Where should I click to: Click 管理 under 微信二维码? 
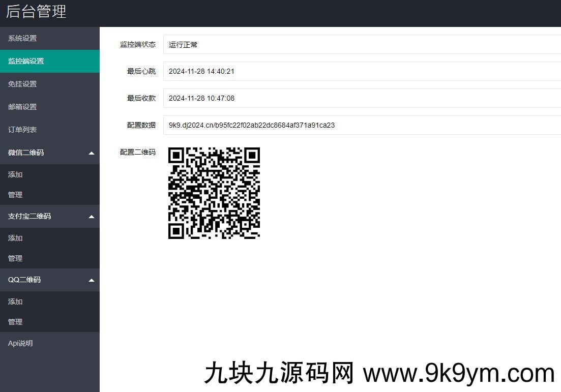click(50, 195)
